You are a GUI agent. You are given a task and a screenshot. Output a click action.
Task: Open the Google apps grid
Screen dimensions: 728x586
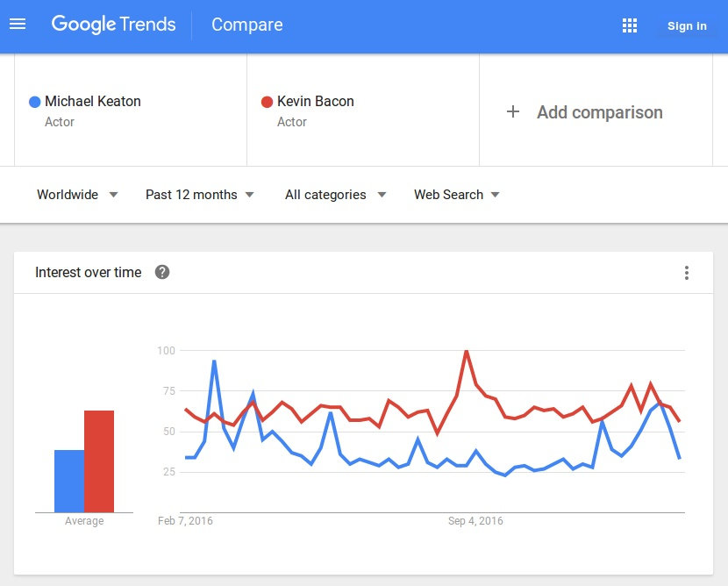[x=629, y=25]
